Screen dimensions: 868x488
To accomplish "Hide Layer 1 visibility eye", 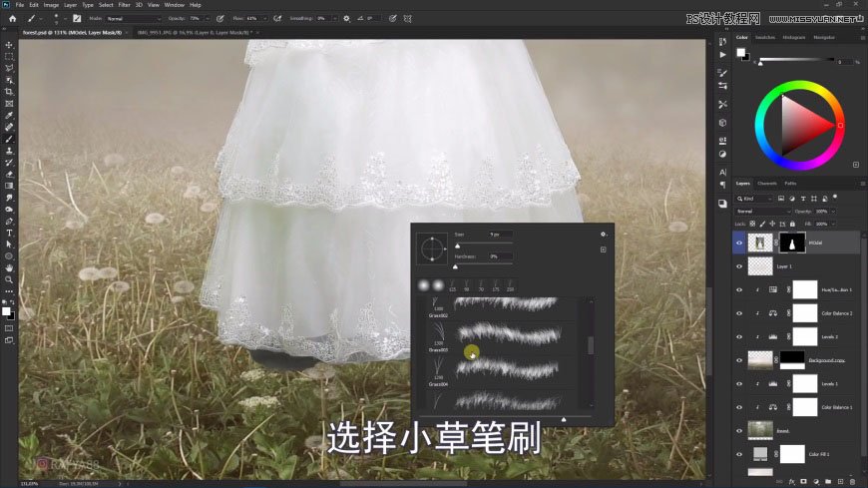I will pos(739,266).
